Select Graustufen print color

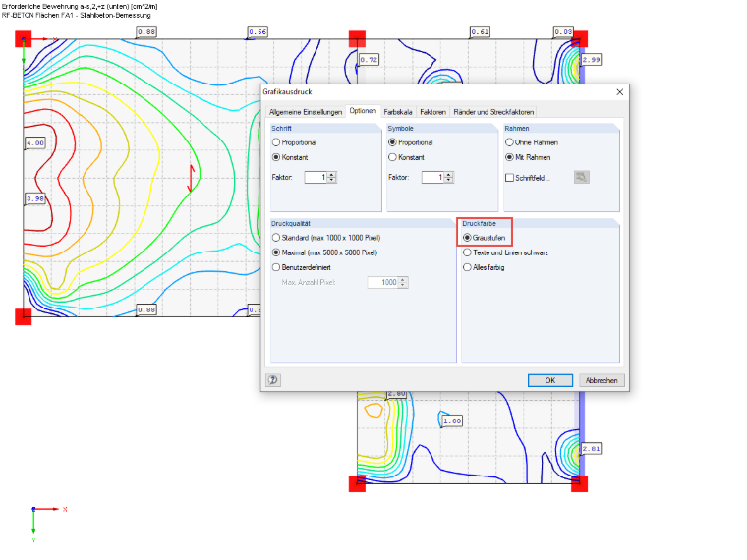[484, 238]
